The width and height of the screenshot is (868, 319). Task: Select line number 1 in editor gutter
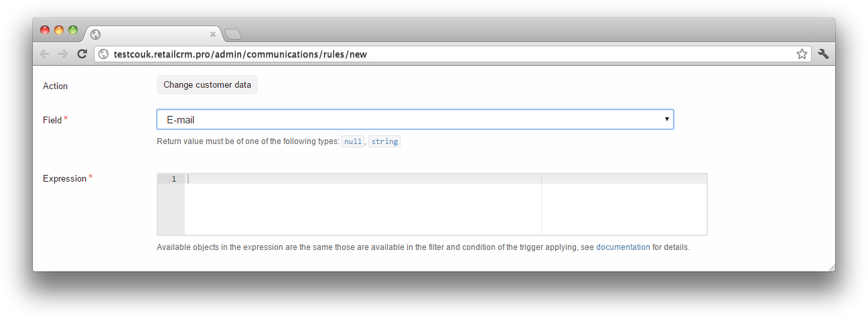pos(174,179)
